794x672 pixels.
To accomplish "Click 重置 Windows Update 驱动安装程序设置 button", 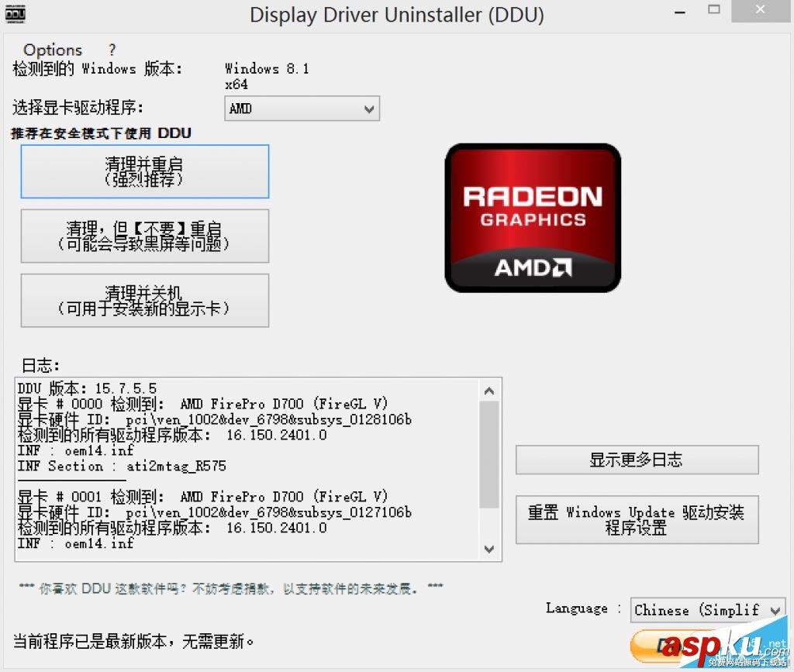I will click(637, 519).
